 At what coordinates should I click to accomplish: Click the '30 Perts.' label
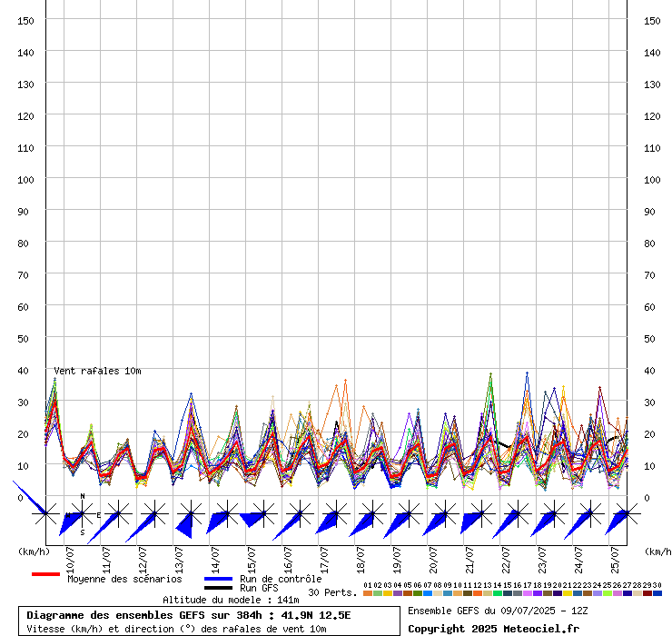332,592
